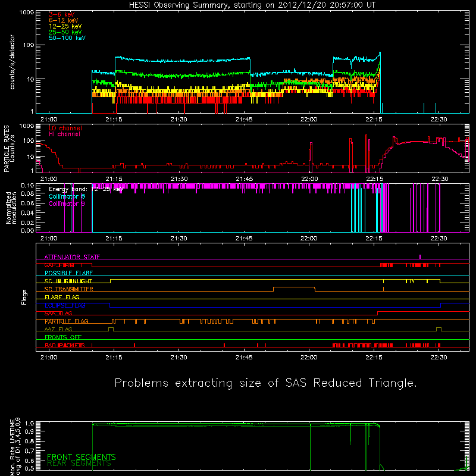Click the Normalized modulation axis label

[11, 208]
